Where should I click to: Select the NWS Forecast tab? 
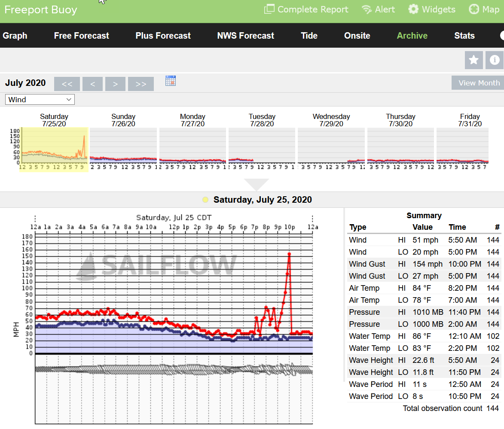[246, 36]
